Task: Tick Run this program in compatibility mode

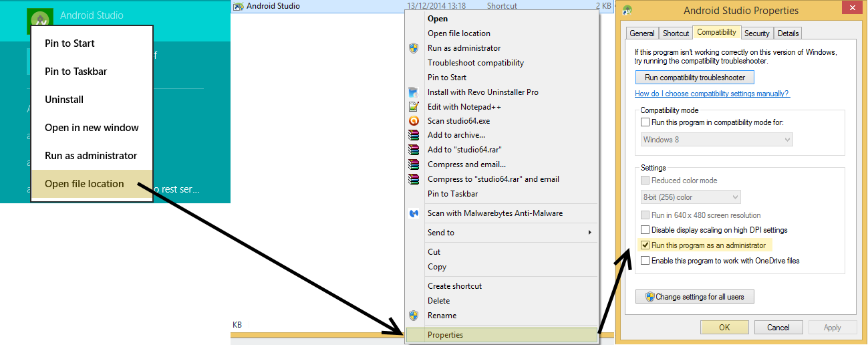Action: coord(645,122)
